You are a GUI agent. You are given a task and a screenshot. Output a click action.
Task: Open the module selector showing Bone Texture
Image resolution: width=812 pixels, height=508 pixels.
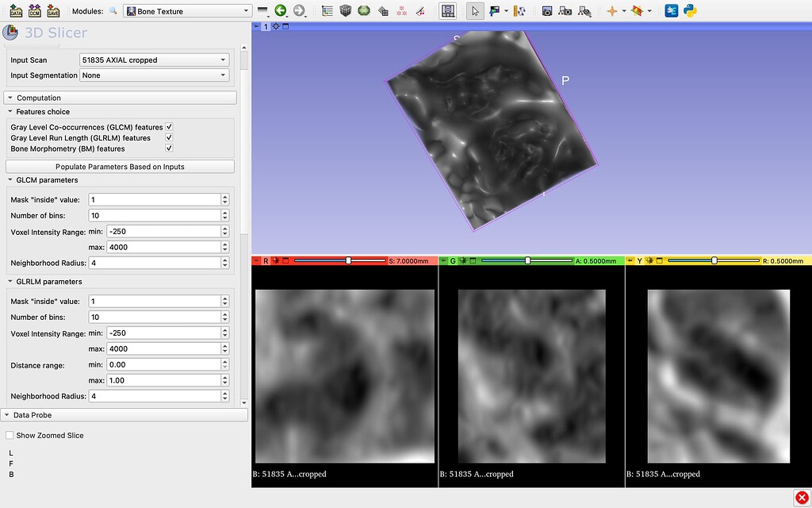(x=188, y=10)
